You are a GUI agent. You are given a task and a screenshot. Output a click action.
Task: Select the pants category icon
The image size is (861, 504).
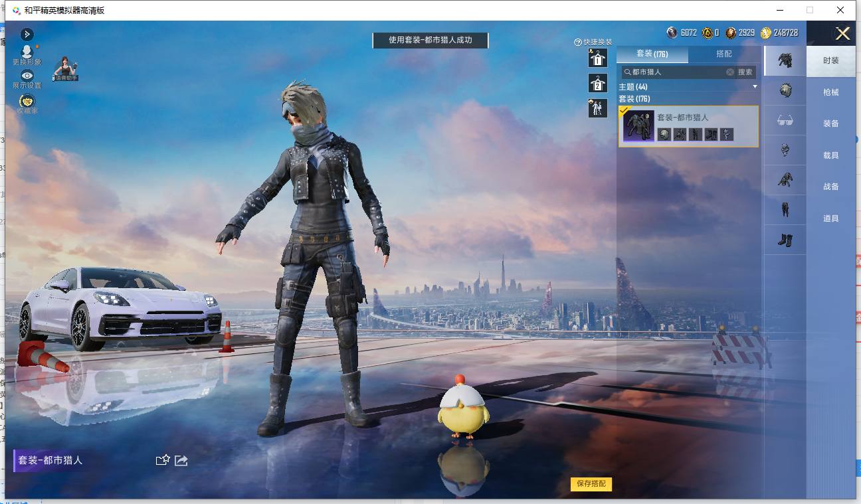pos(785,210)
